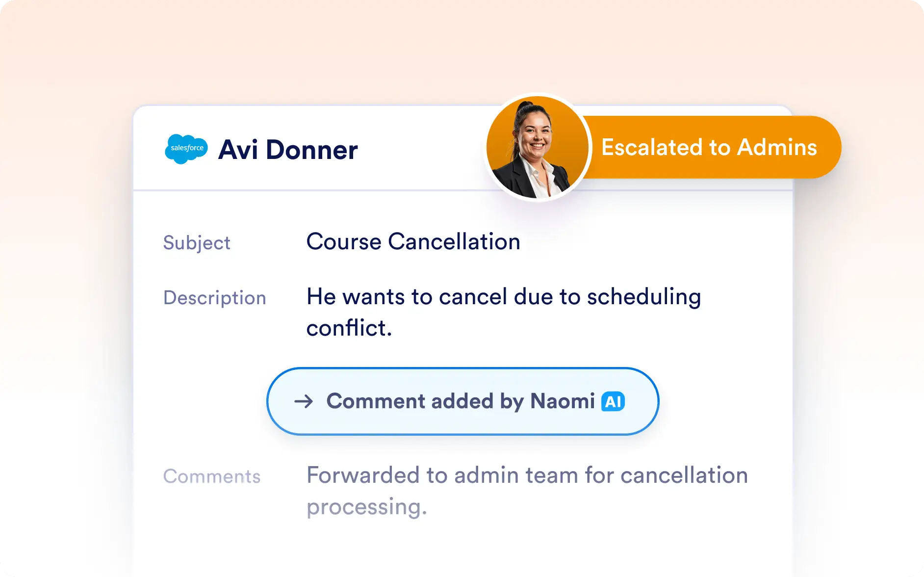924x577 pixels.
Task: Click the forwarded to admin team comment
Action: coord(527,491)
